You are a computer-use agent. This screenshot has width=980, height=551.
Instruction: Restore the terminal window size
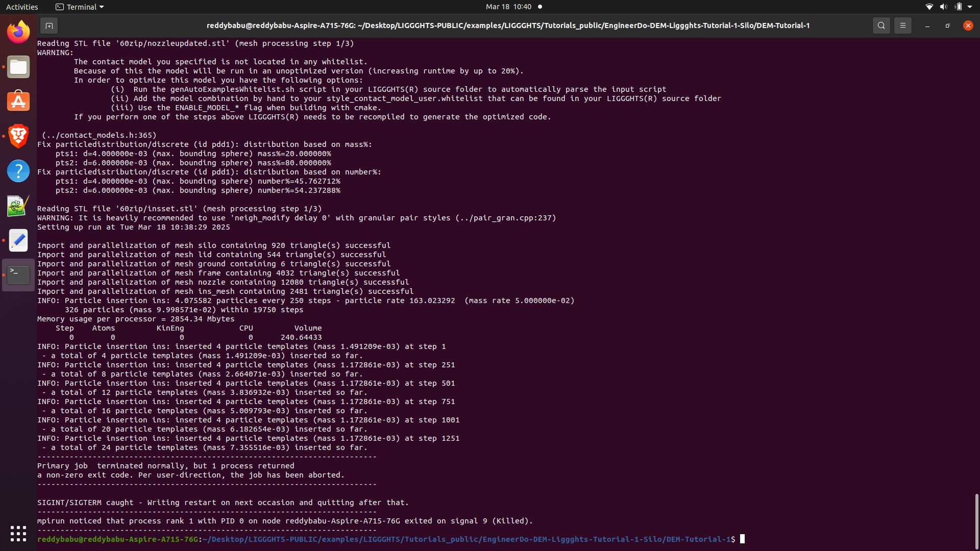coord(947,26)
